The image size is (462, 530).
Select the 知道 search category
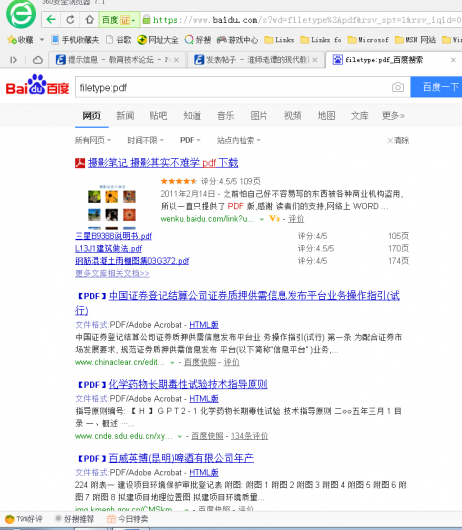click(192, 116)
